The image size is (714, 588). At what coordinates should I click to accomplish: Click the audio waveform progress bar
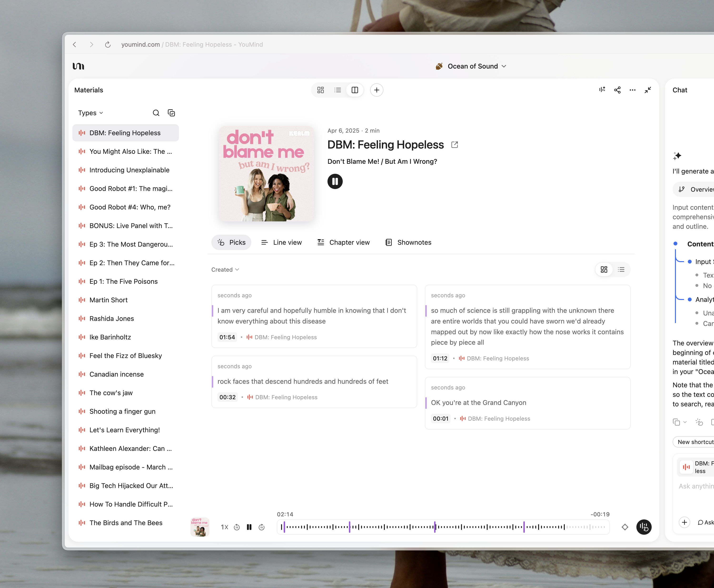[x=443, y=527]
